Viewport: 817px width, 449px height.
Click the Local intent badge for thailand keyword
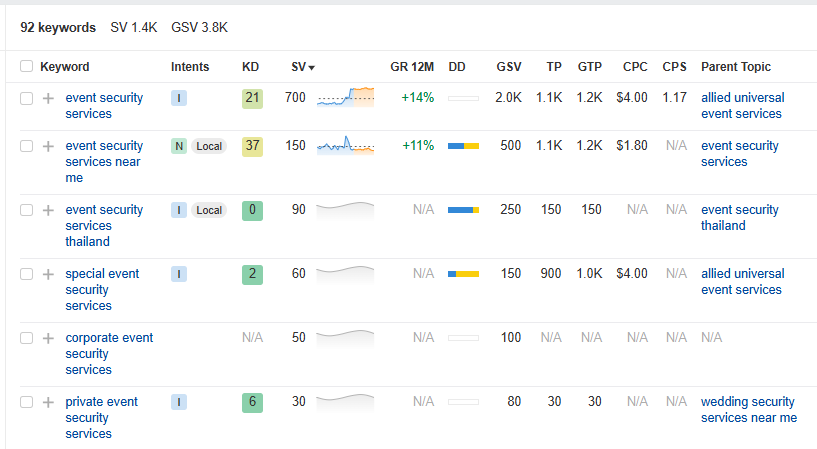pyautogui.click(x=209, y=210)
